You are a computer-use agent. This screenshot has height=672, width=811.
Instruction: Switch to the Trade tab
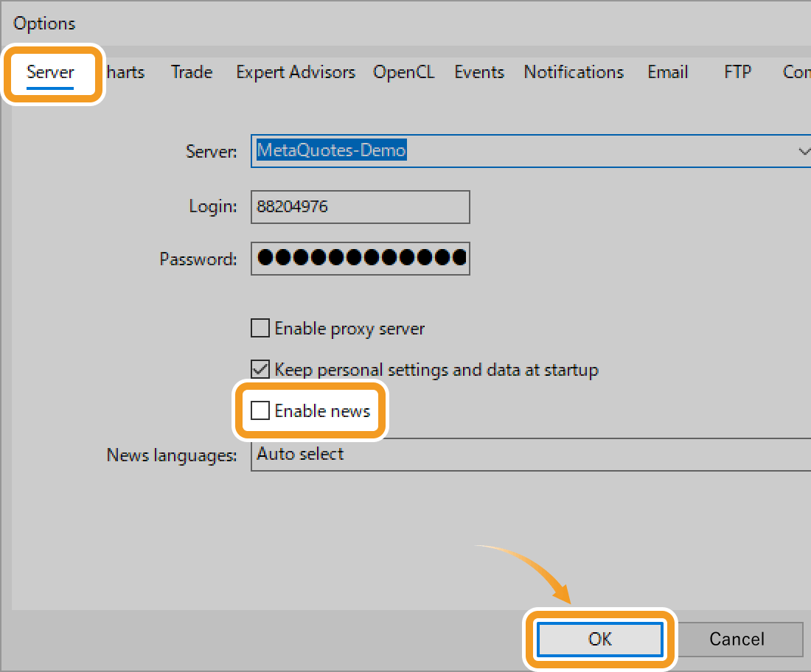[192, 72]
